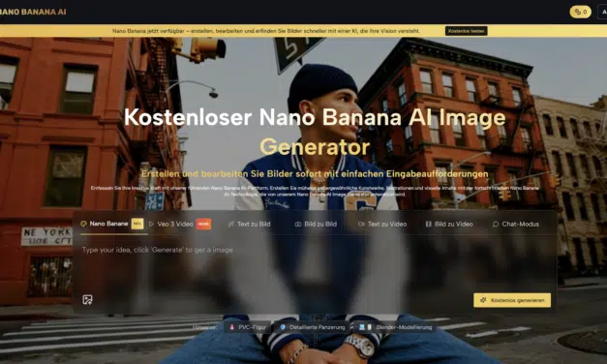Click the Erstellen und bearbeiten Sie Bilder subtitle
Screen dimensions: 607x364
(x=315, y=174)
